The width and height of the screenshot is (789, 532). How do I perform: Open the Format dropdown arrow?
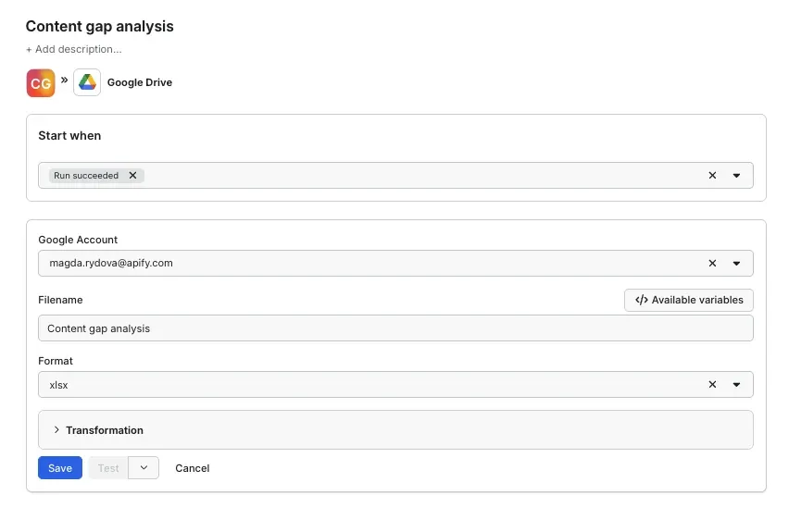[736, 385]
